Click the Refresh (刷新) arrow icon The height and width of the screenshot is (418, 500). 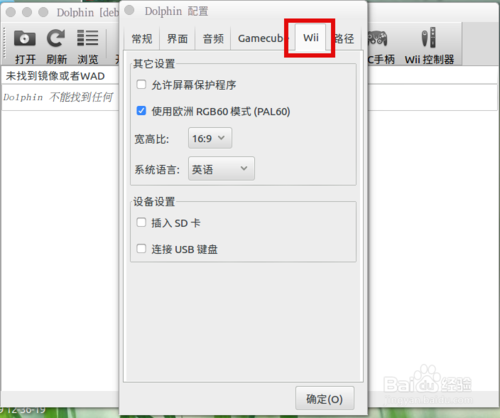(56, 38)
